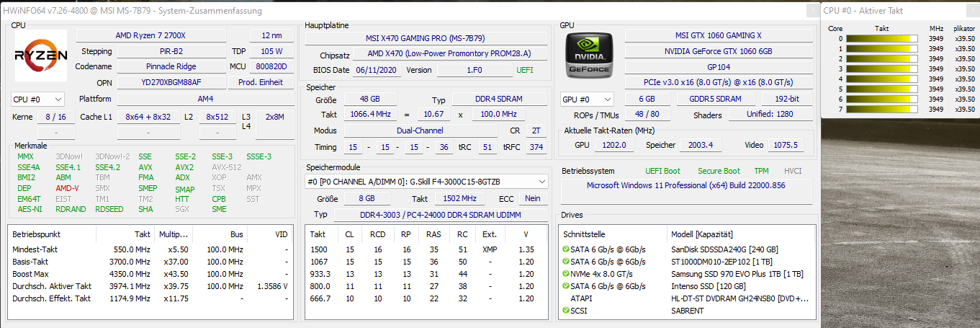Image resolution: width=980 pixels, height=328 pixels.
Task: Click the XMP row in the timings table
Action: [x=426, y=249]
